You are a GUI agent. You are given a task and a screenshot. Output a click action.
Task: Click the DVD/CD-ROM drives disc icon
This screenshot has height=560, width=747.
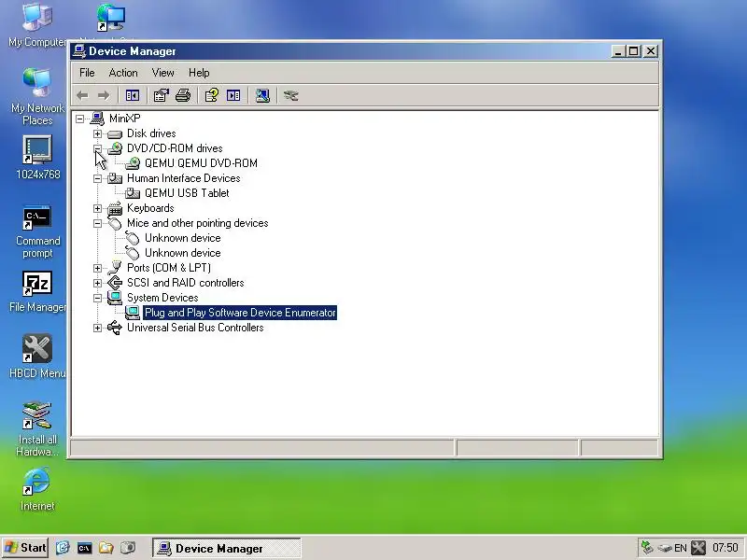click(115, 148)
